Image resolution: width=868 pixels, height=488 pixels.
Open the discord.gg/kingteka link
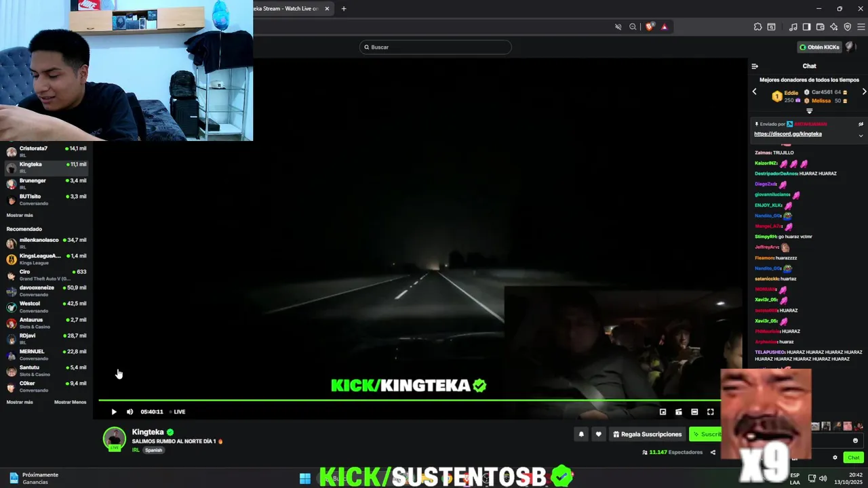click(788, 134)
